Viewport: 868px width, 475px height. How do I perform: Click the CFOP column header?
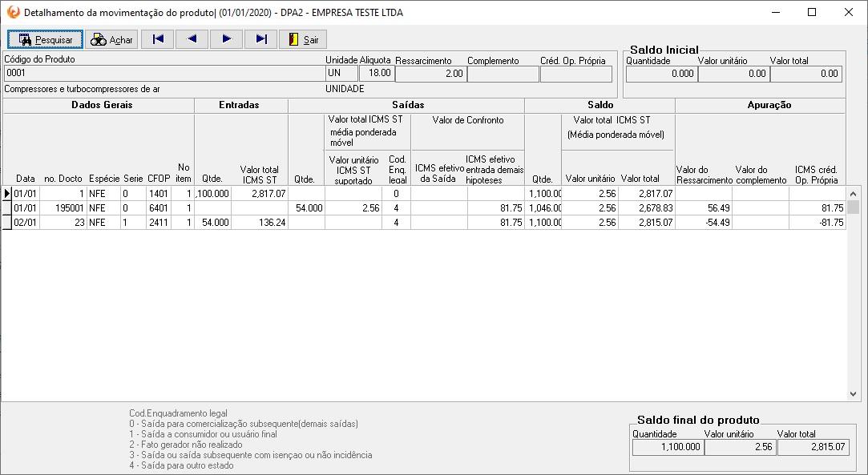(x=159, y=179)
